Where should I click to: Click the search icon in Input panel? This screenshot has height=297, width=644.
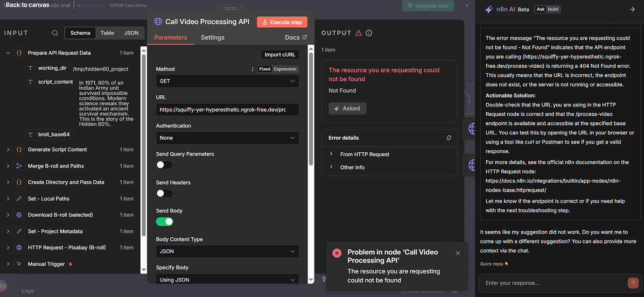point(55,33)
